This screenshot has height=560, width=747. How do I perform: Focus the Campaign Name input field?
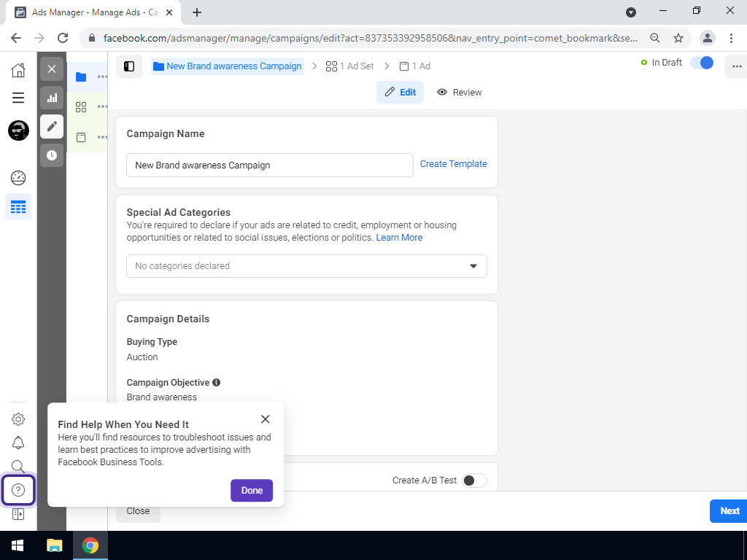[x=270, y=166]
